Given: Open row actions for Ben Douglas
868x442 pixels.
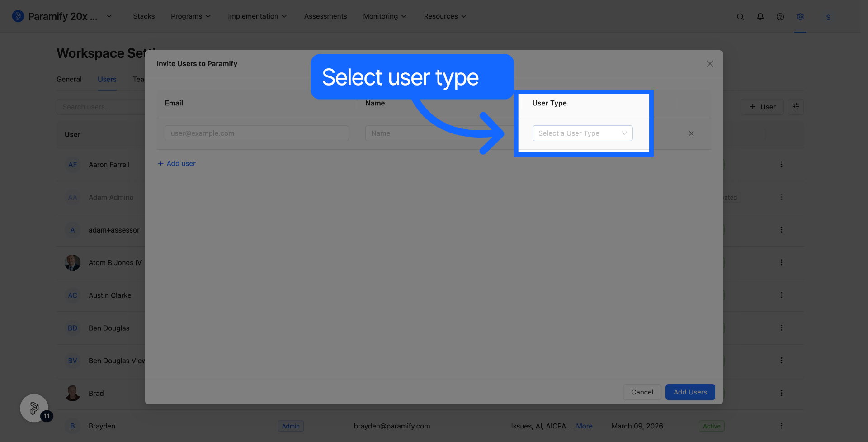Looking at the screenshot, I should pos(781,328).
